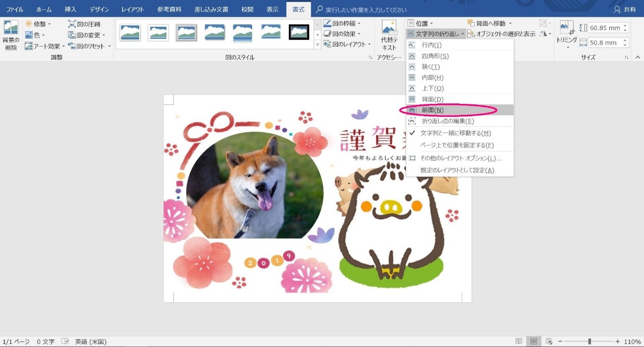The image size is (644, 347).
Task: Click the Remove Background (背景の削除) icon
Action: 10,28
